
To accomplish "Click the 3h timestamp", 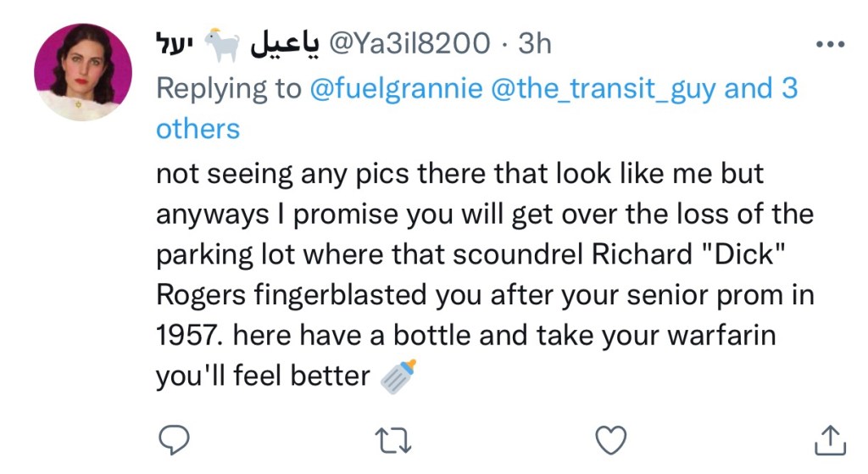I will click(534, 43).
